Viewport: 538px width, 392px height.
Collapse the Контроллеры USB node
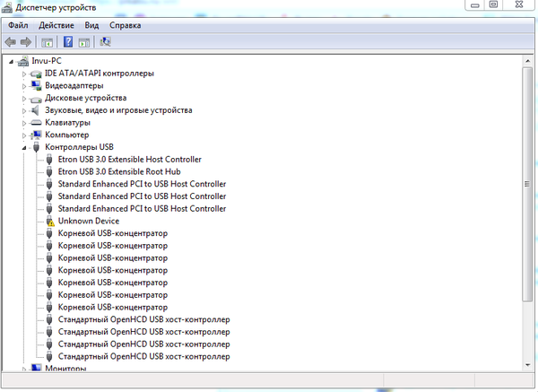[24, 148]
